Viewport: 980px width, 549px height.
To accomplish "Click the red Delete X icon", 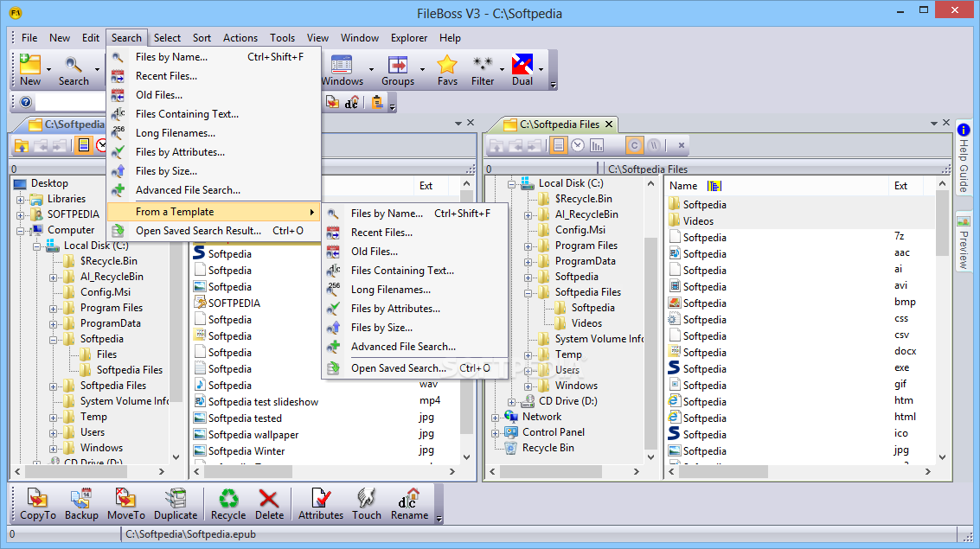I will point(269,498).
